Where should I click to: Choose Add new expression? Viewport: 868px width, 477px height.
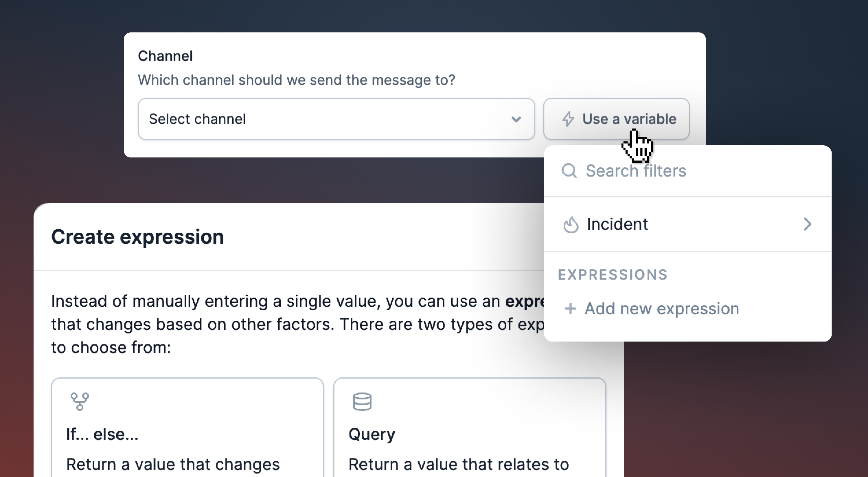652,309
